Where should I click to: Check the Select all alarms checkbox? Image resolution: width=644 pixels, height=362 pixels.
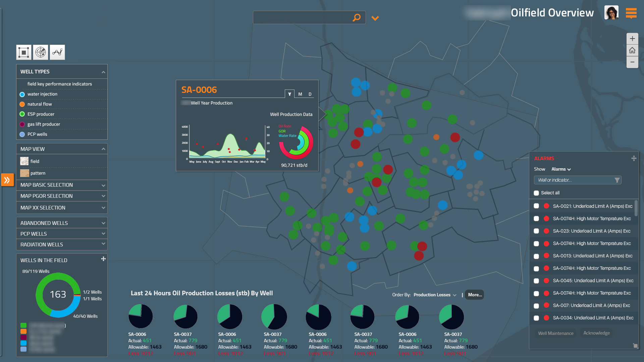(536, 193)
